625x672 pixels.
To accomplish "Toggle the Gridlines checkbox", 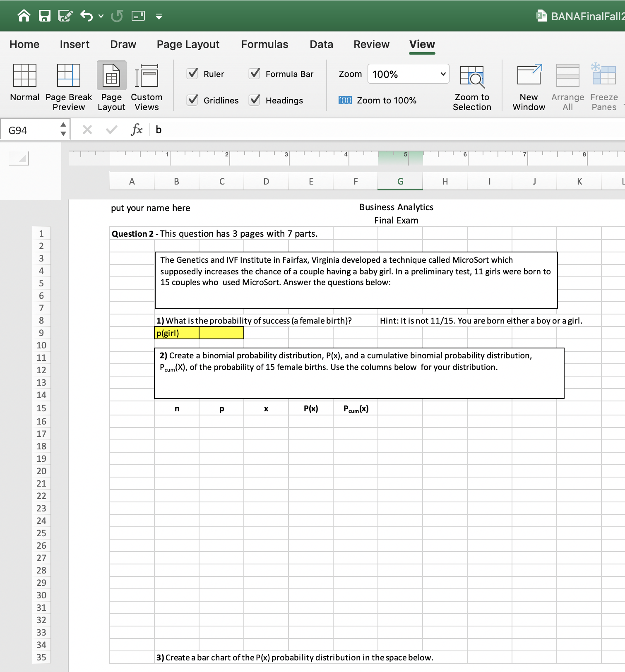I will (x=192, y=100).
